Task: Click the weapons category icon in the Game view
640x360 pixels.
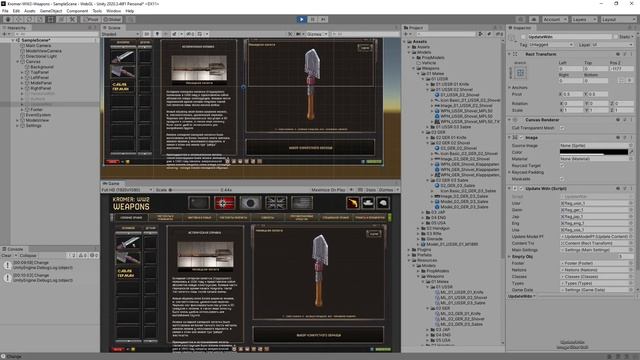Action: tap(353, 203)
